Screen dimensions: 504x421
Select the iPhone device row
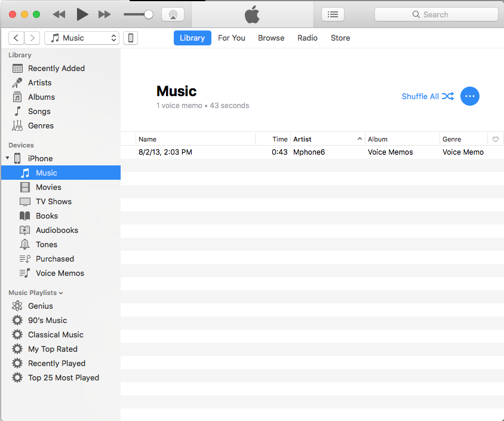click(x=61, y=158)
